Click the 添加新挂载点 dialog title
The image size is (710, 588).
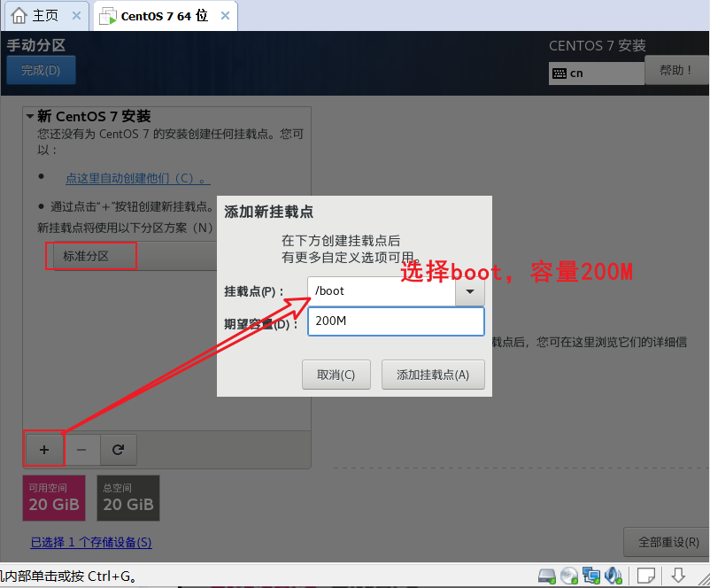268,212
